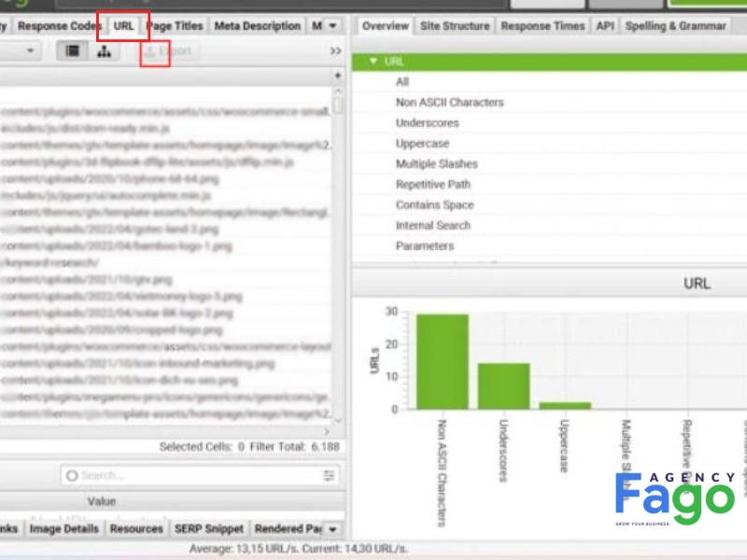
Task: Switch to tree view icon
Action: (x=104, y=51)
